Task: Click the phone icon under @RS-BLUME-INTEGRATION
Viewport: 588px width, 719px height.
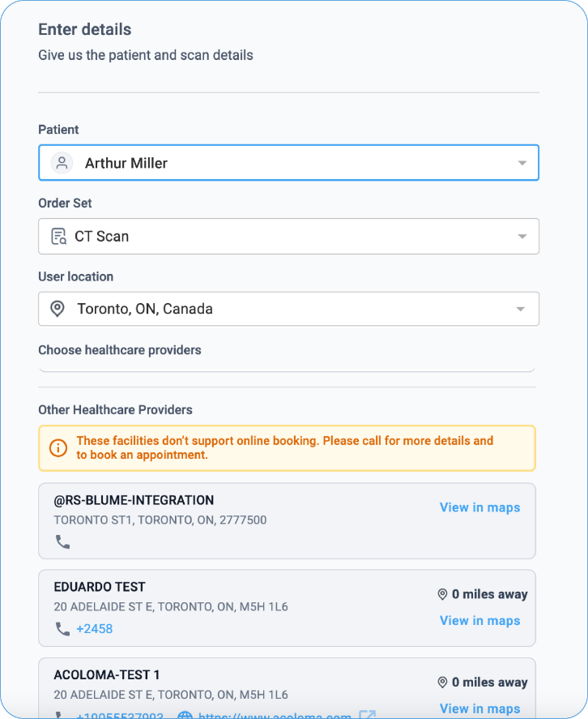Action: click(62, 541)
